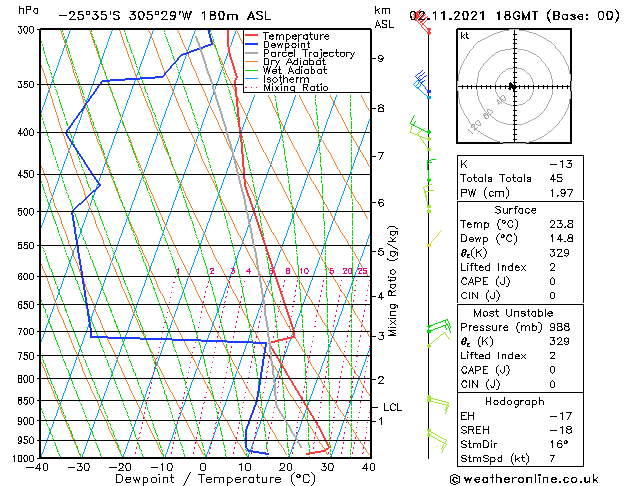The image size is (629, 486).
Task: Click the black hodograph center marker
Action: [512, 86]
